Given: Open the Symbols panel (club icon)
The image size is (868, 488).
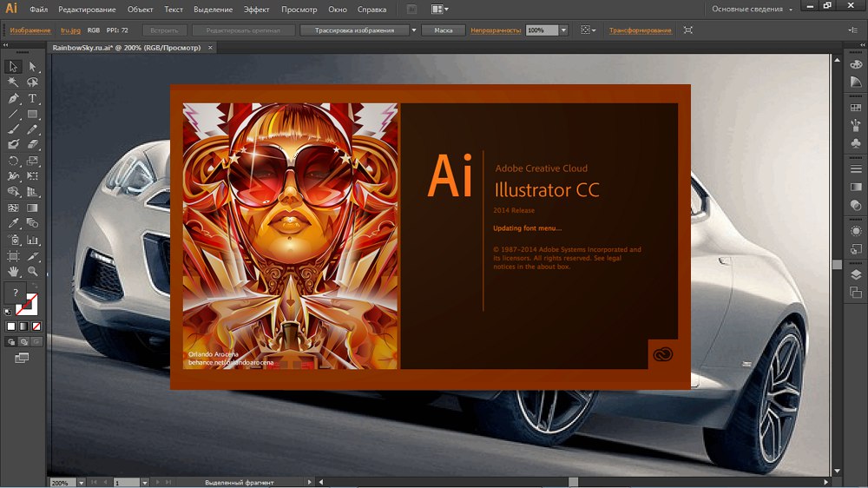Looking at the screenshot, I should 856,143.
